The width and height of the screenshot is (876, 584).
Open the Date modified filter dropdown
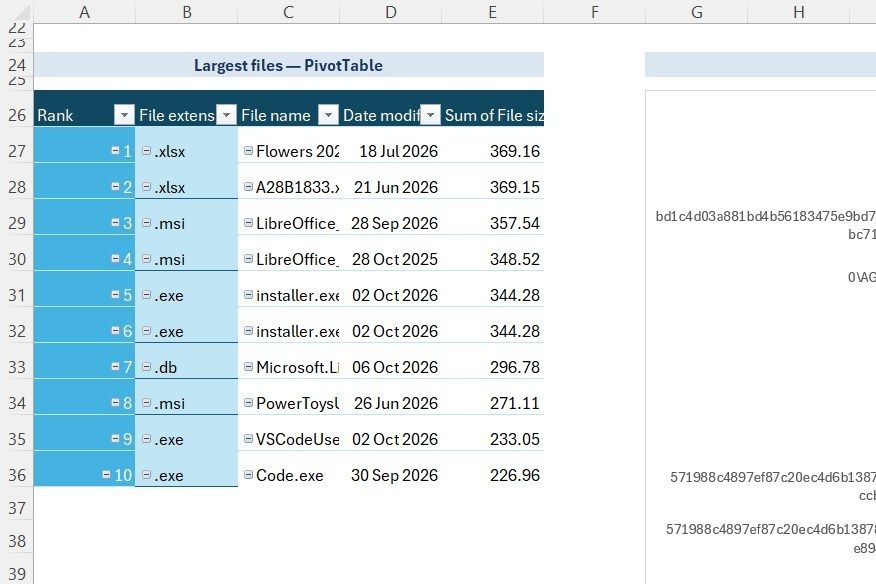point(430,115)
